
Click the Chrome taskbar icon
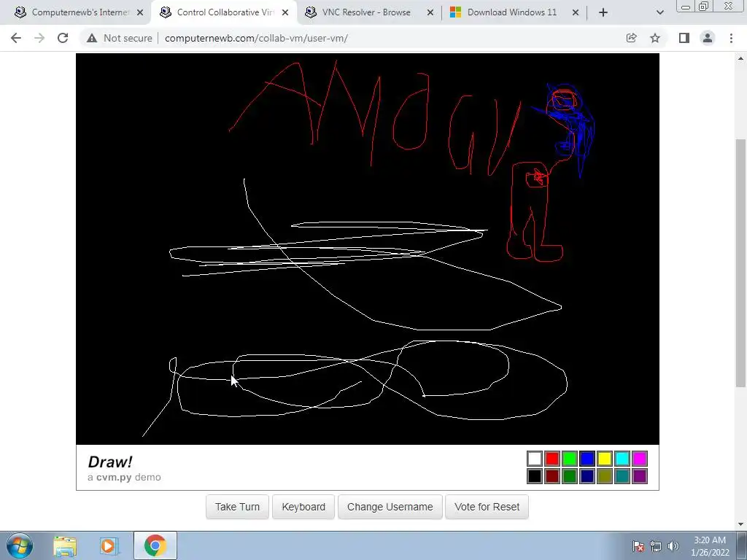point(155,545)
